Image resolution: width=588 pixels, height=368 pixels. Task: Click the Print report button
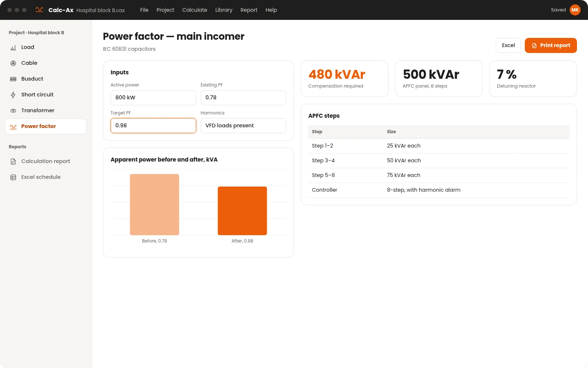(551, 45)
